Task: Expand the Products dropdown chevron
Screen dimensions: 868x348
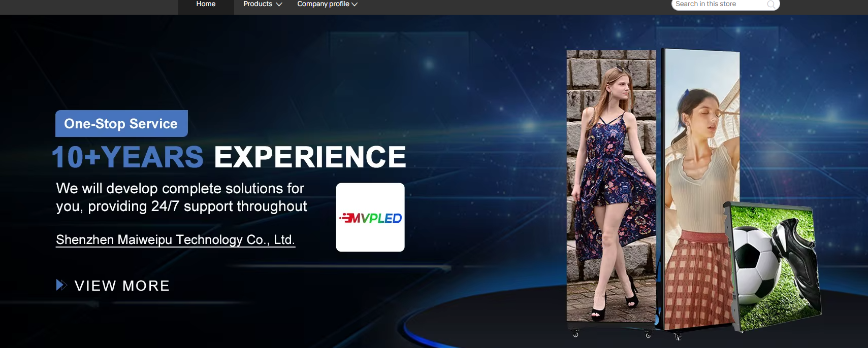Action: (279, 4)
